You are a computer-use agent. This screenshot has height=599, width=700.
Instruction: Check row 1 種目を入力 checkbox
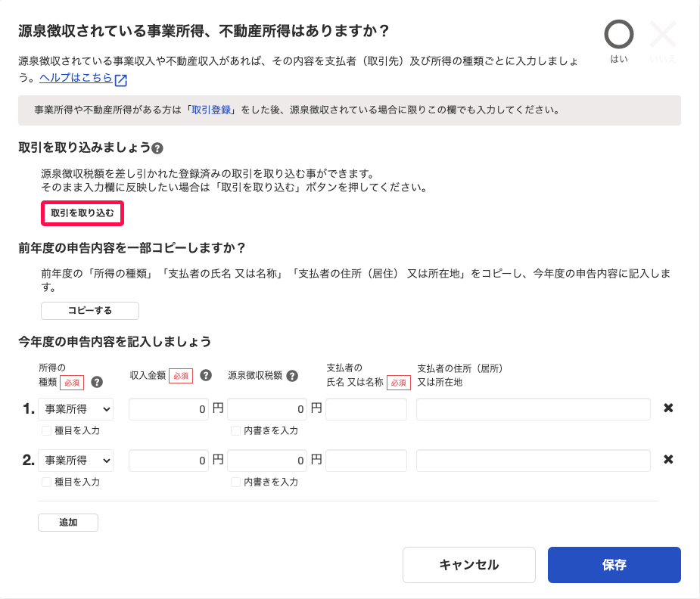pos(46,430)
